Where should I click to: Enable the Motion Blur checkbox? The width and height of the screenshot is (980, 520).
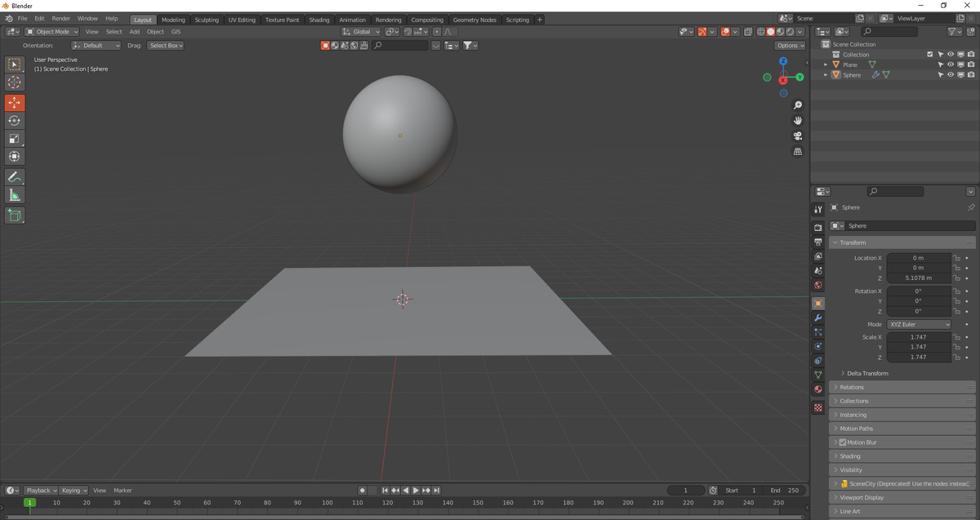point(844,442)
